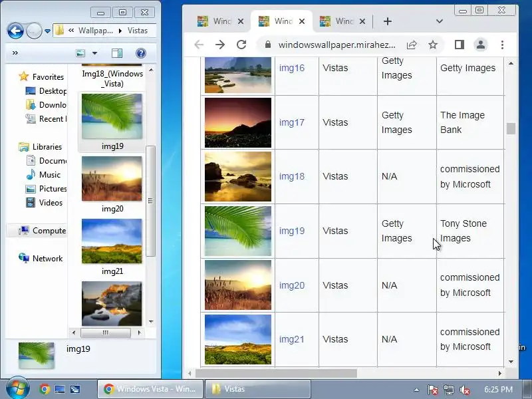Image resolution: width=532 pixels, height=399 pixels.
Task: Change view with Explorer views icon
Action: point(80,53)
